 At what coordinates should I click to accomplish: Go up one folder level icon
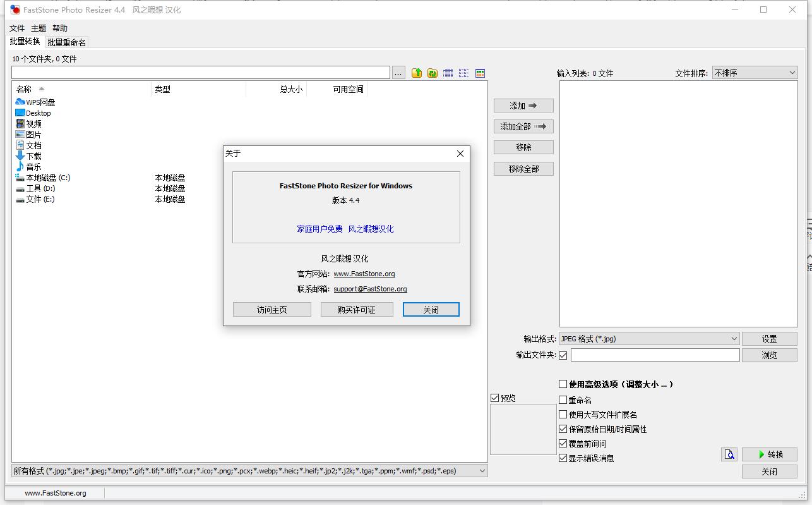click(x=417, y=73)
